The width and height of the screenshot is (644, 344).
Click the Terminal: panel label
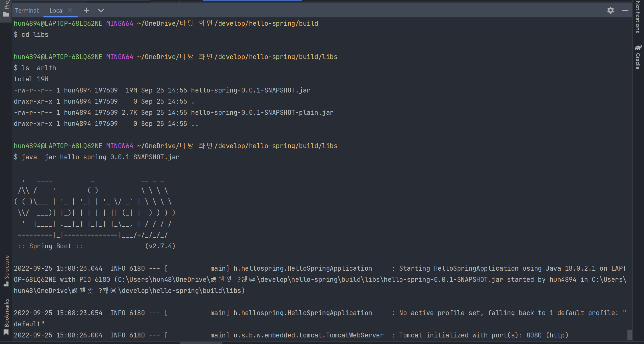coord(27,11)
